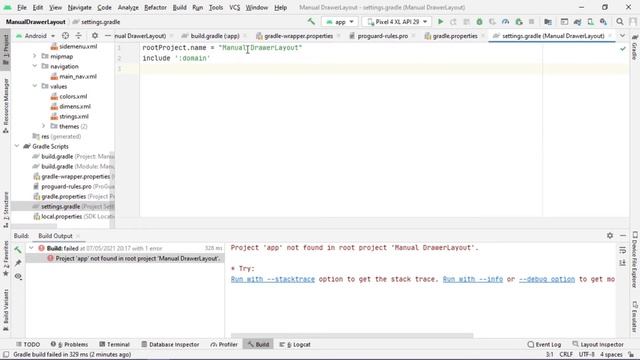Open Pixel 4 XL API 29 device dropdown
The height and width of the screenshot is (360, 640).
(x=397, y=22)
